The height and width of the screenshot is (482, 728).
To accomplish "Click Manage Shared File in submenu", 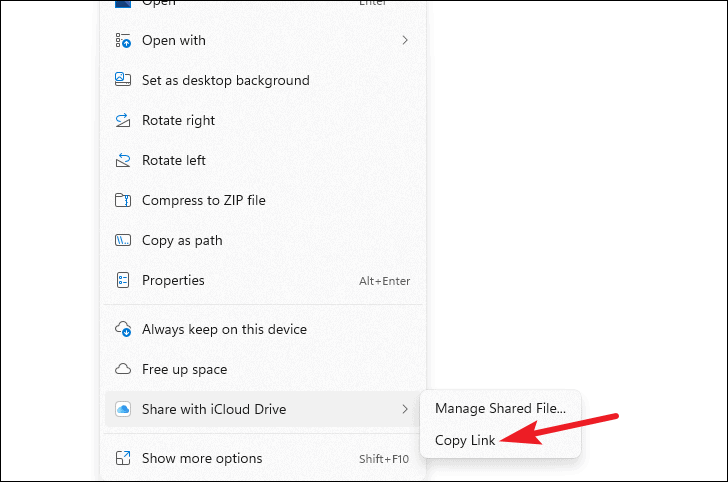I will click(500, 408).
